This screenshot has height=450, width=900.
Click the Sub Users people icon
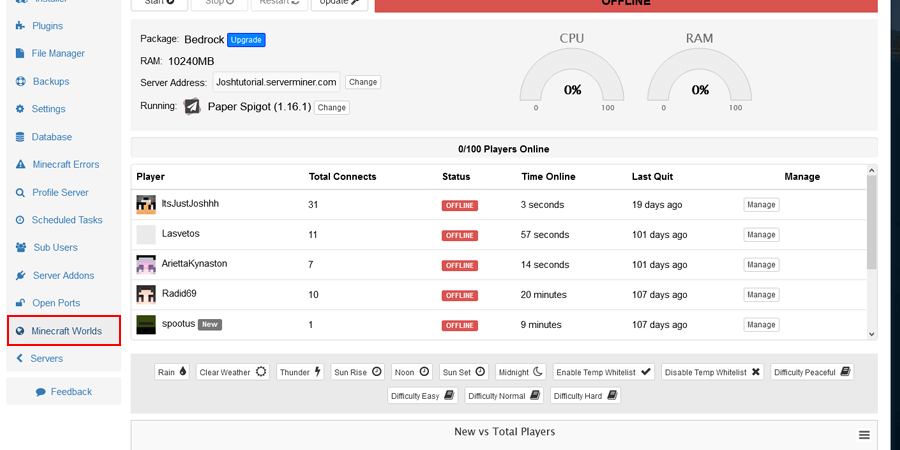[21, 247]
